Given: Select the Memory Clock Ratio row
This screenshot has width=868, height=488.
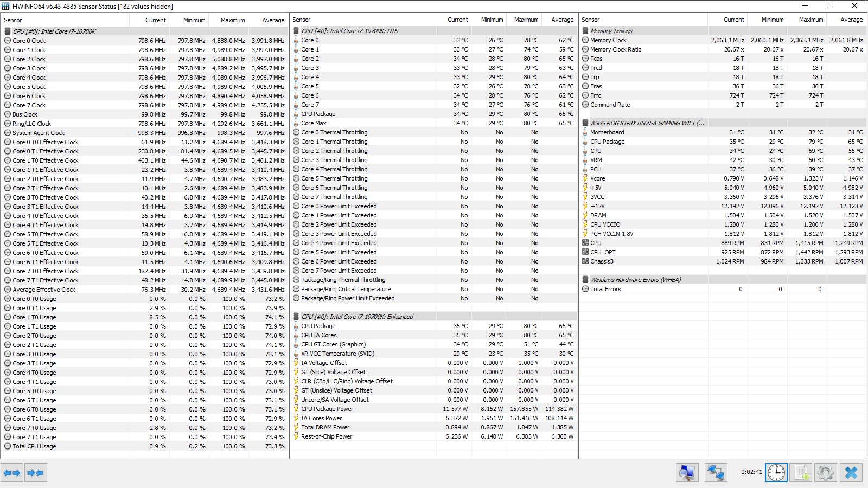Looking at the screenshot, I should 723,49.
